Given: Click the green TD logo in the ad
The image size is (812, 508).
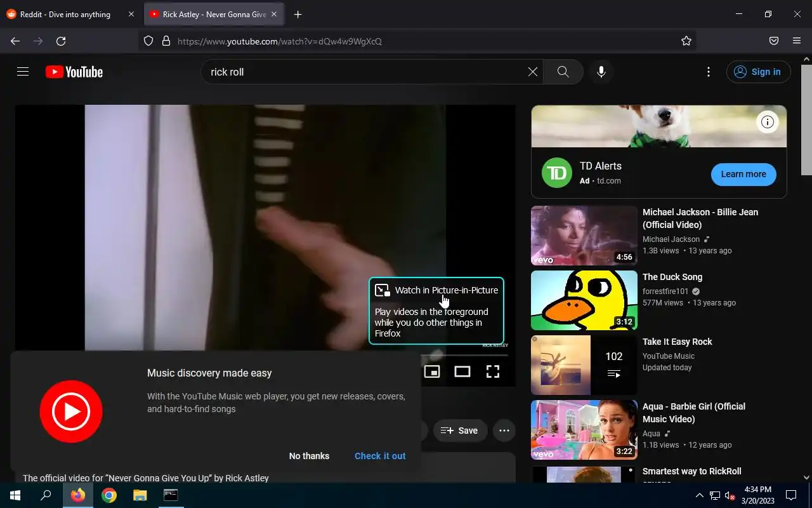Looking at the screenshot, I should (x=557, y=173).
